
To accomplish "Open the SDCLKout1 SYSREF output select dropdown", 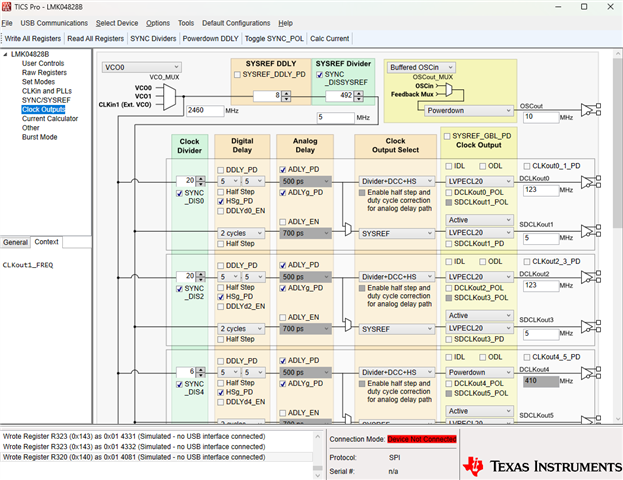I will [x=397, y=234].
